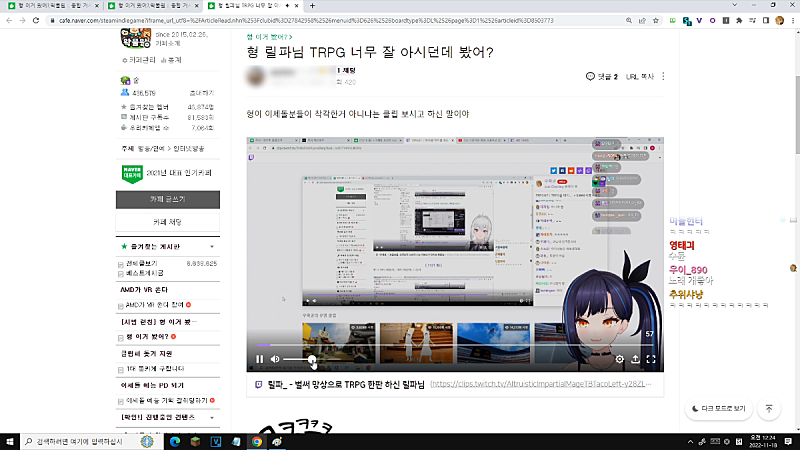Collapse the 즐겨찾는 게시판 section
The image size is (800, 450).
(x=211, y=245)
